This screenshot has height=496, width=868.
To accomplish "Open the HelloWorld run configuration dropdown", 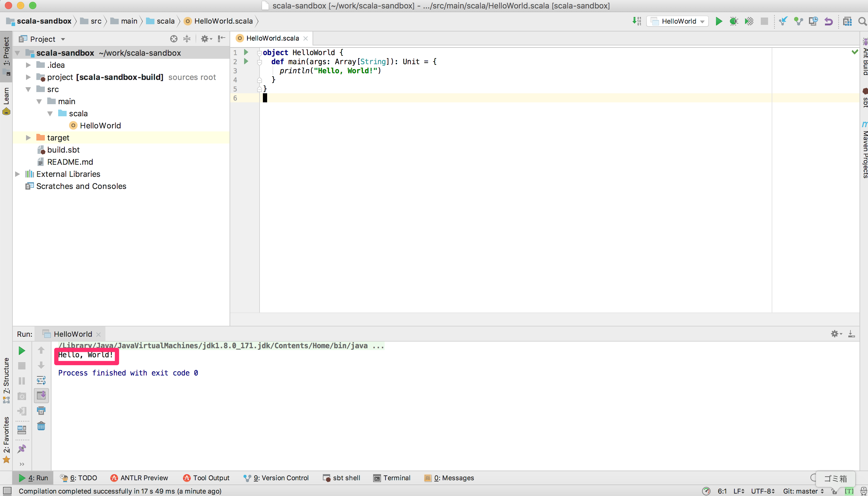I will click(x=678, y=21).
